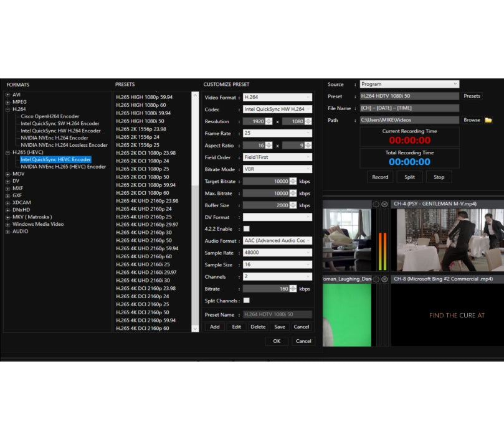
Task: Open the Source dropdown showing Program
Action: 409,84
